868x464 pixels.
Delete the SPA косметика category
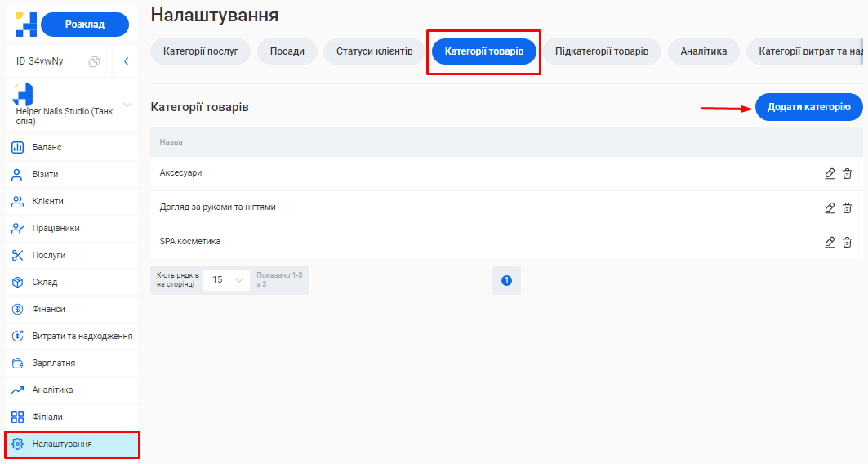click(847, 242)
